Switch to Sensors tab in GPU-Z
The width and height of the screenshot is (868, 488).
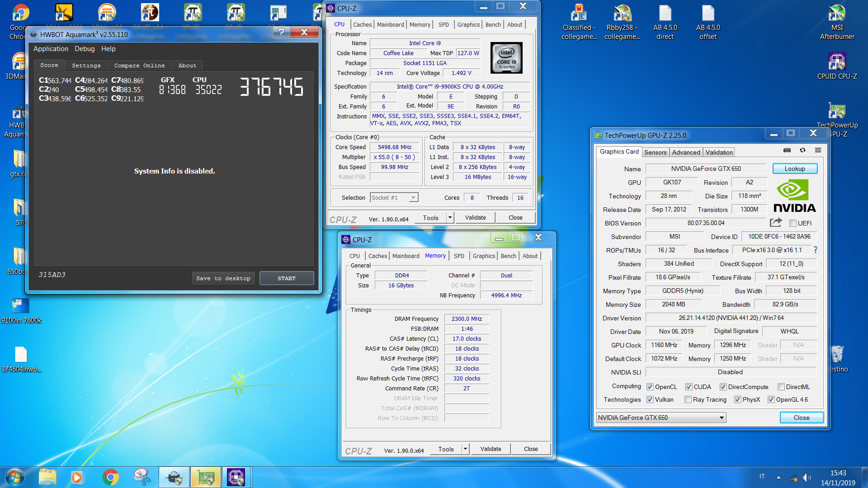pyautogui.click(x=655, y=152)
